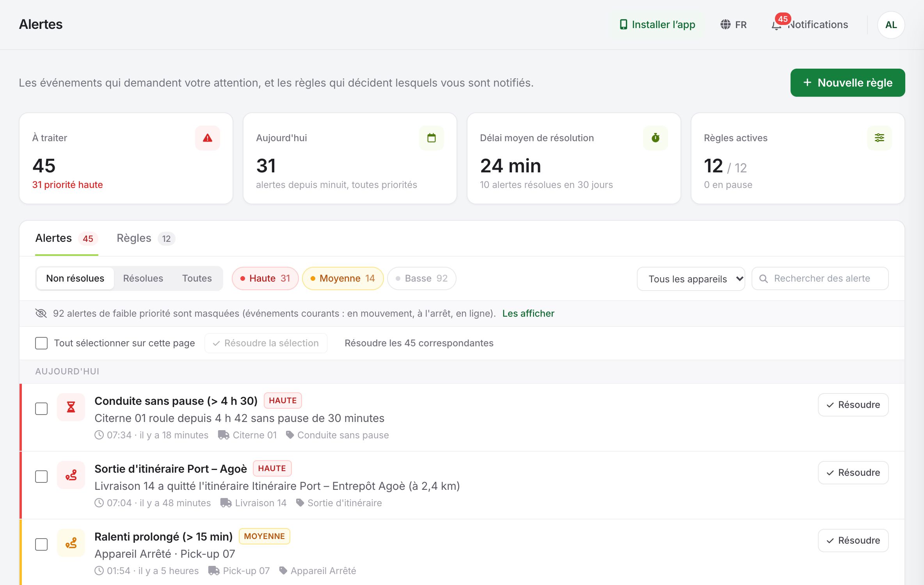Click the red warning triangle icon in À traiter card
Screen dimensions: 924x585
(208, 138)
